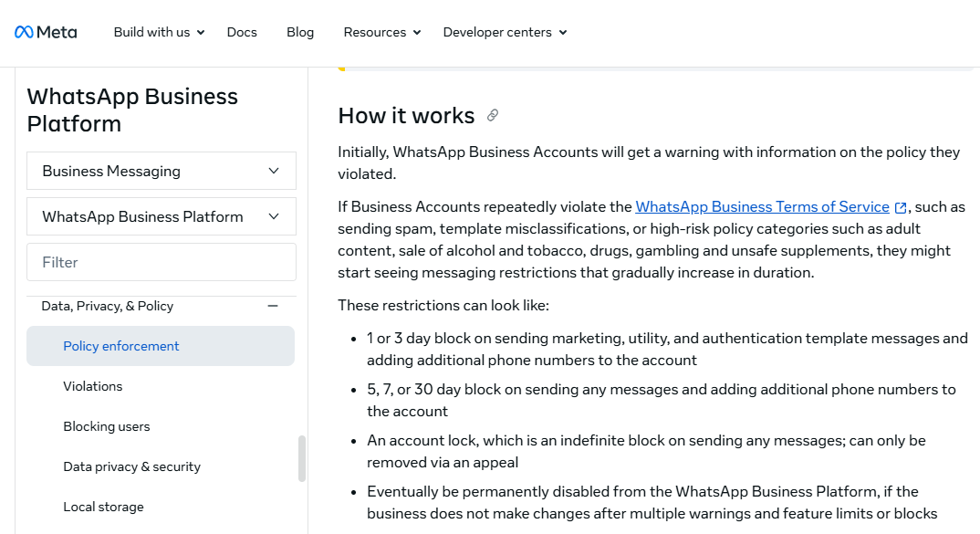Click bullet starting "1 or 3 day block"

(667, 349)
